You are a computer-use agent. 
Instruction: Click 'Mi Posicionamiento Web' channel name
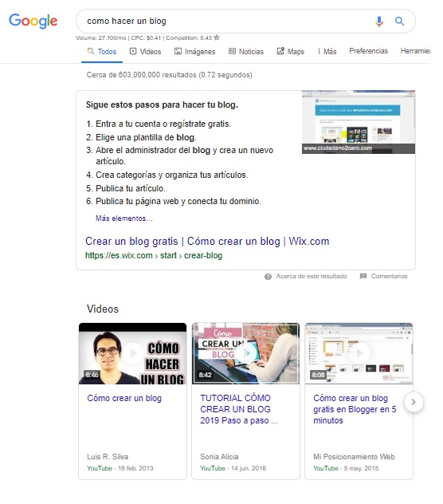point(354,457)
